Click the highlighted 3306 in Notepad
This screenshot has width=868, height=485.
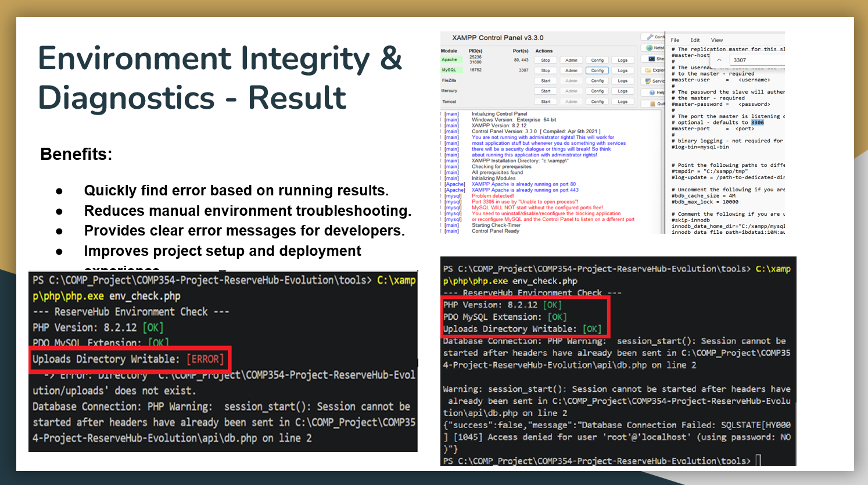coord(758,123)
